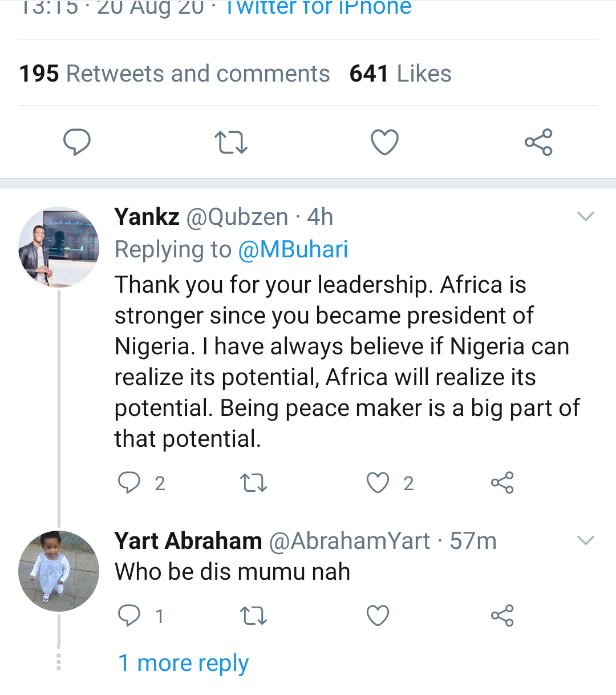Retweet the main tweet
616x695 pixels.
[x=230, y=142]
